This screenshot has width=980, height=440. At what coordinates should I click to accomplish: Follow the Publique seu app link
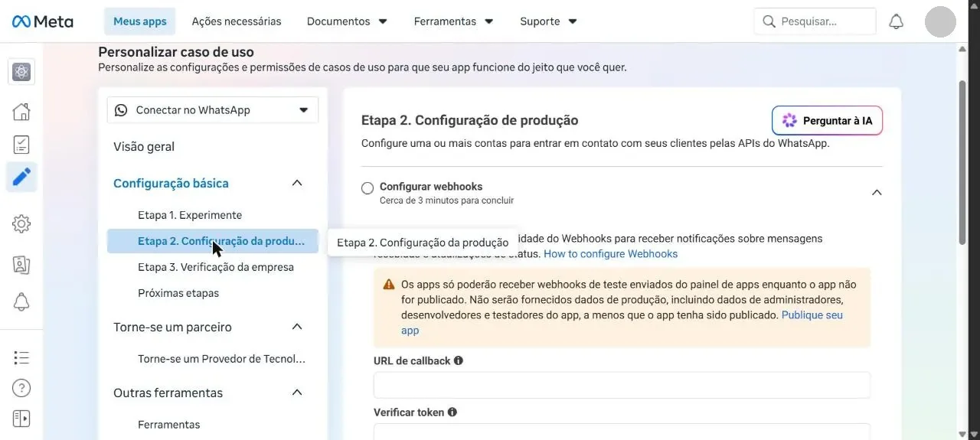pyautogui.click(x=812, y=315)
